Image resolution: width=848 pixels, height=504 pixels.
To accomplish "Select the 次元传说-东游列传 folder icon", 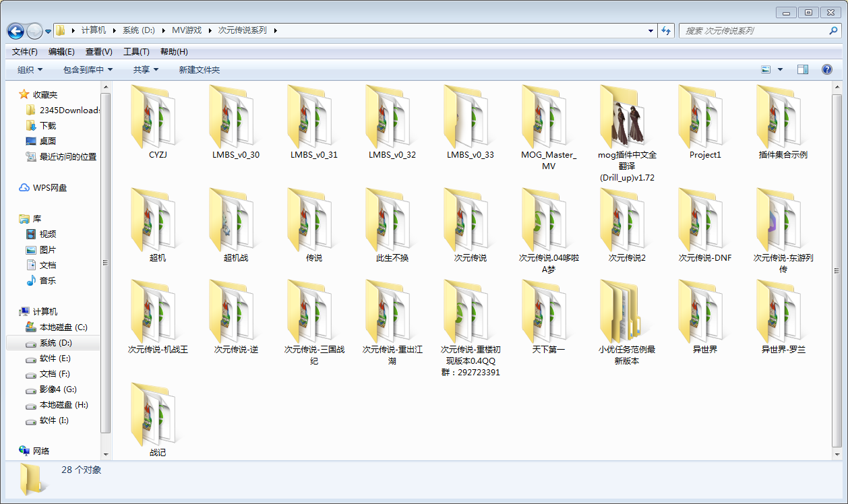I will [x=783, y=219].
